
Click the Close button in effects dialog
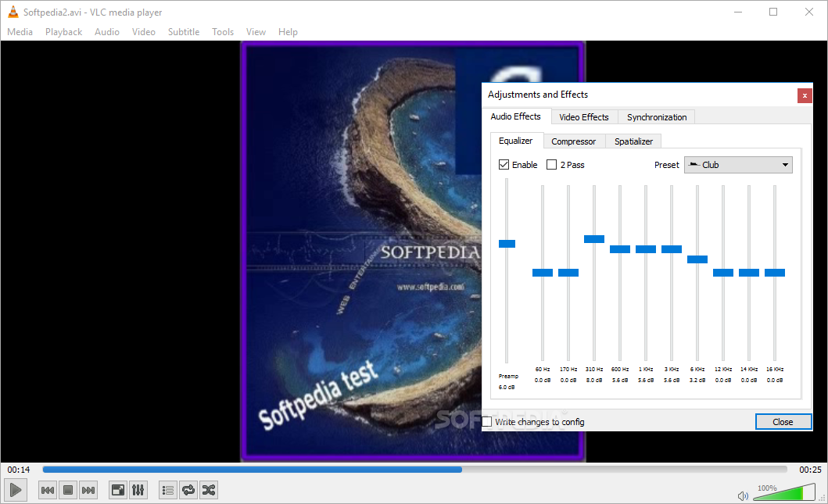(783, 422)
